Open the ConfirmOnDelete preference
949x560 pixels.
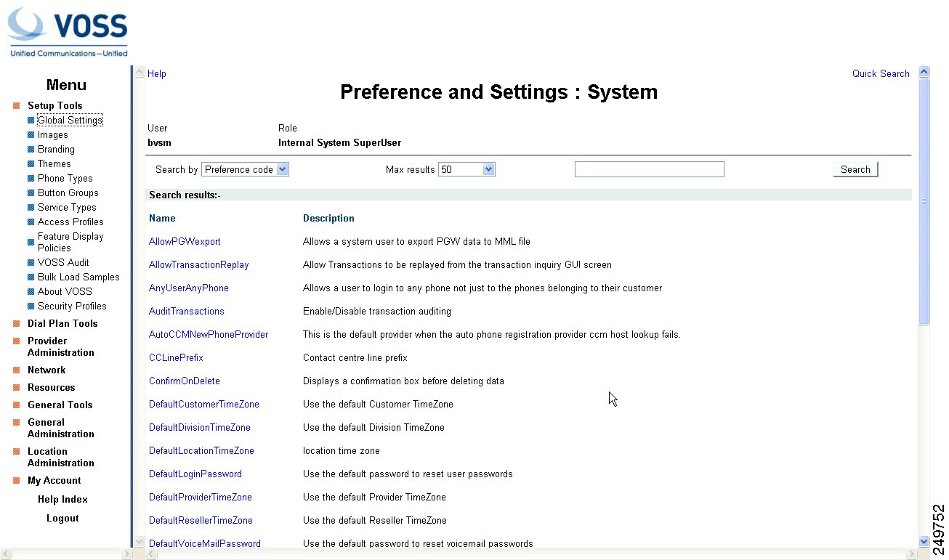pyautogui.click(x=185, y=381)
